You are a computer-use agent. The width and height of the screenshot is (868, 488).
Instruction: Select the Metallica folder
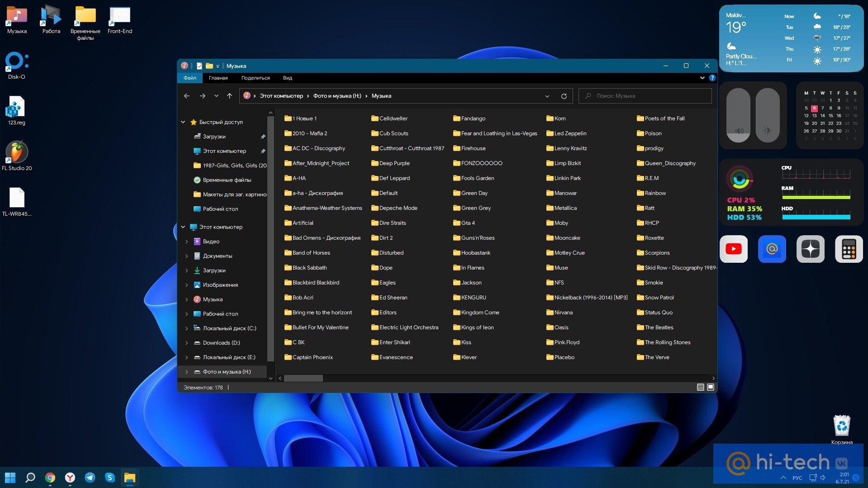tap(561, 208)
